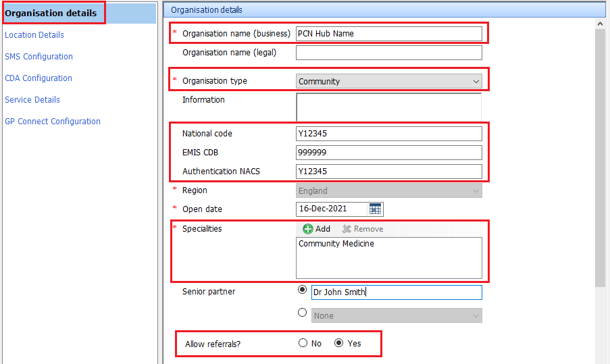Set Allow referrals to No

[303, 343]
